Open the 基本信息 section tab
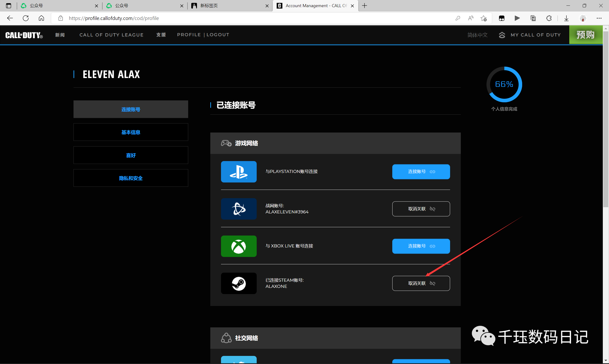The width and height of the screenshot is (609, 364). [x=131, y=132]
